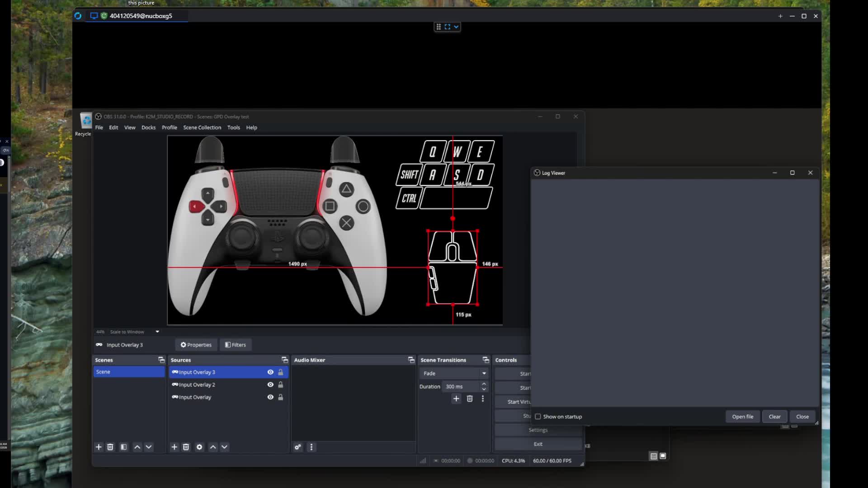The height and width of the screenshot is (488, 868).
Task: Click the CPU usage status text
Action: 514,461
